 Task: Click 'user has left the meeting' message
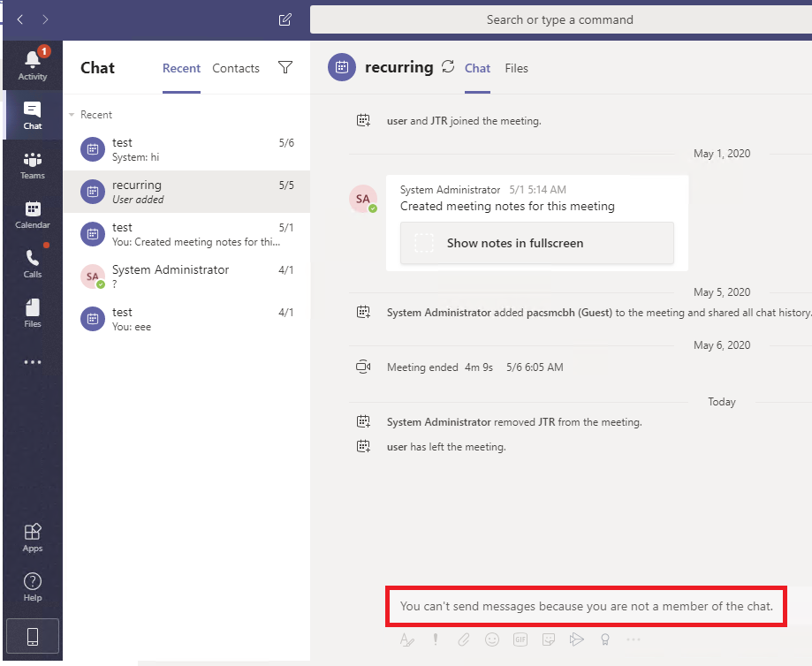coord(446,447)
